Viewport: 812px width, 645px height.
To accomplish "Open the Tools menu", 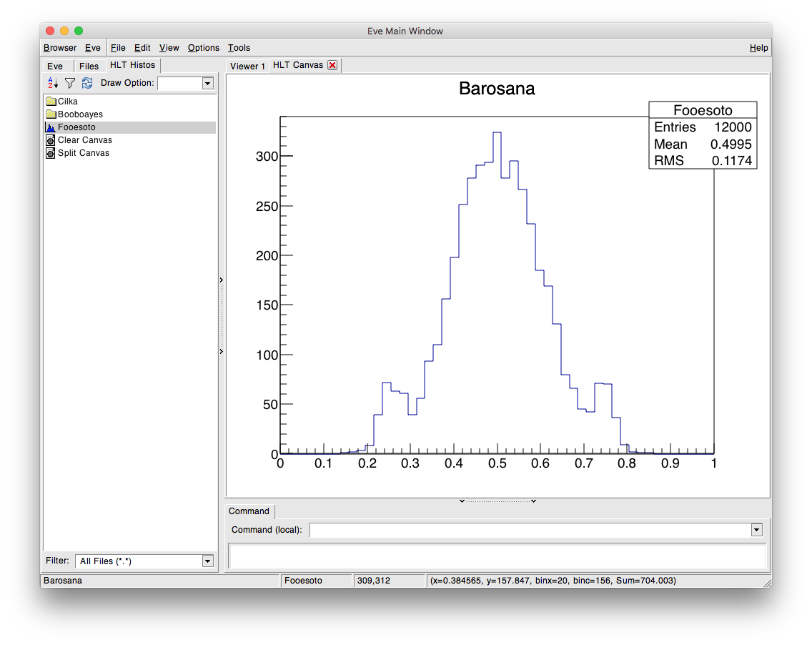I will click(x=239, y=48).
